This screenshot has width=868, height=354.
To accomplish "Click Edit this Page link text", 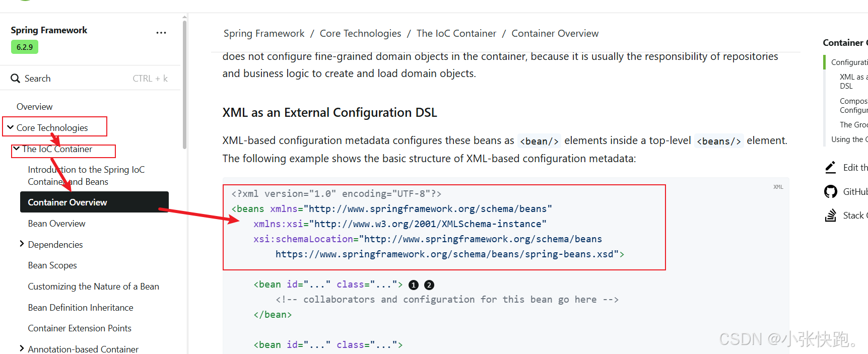I will (855, 168).
